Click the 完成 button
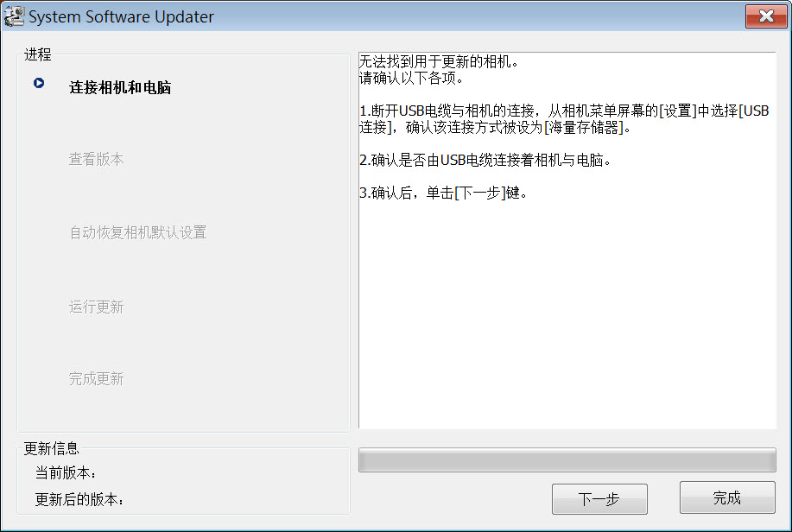Screen dimensions: 792x532 click(x=727, y=497)
